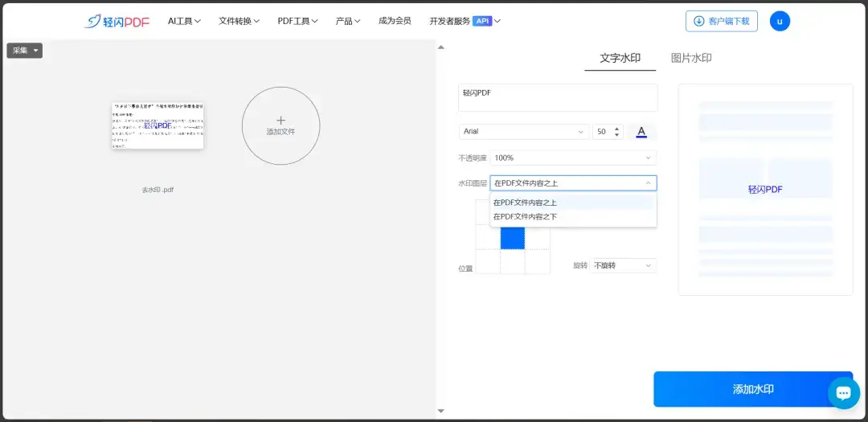This screenshot has width=868, height=422.
Task: Open the 旋转 不旋转 dropdown
Action: (x=624, y=266)
